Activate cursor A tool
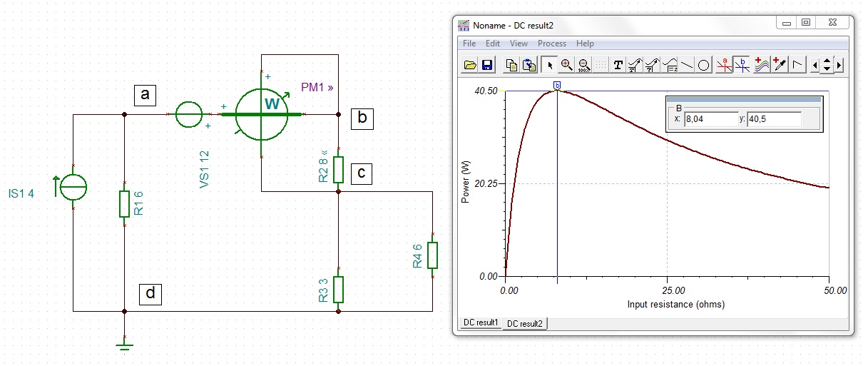 [x=725, y=65]
